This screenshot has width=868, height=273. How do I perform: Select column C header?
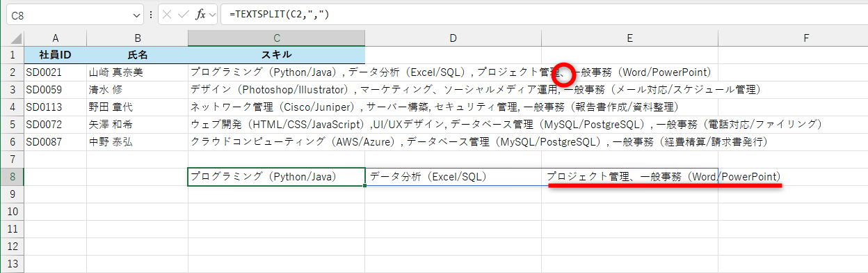tap(276, 38)
